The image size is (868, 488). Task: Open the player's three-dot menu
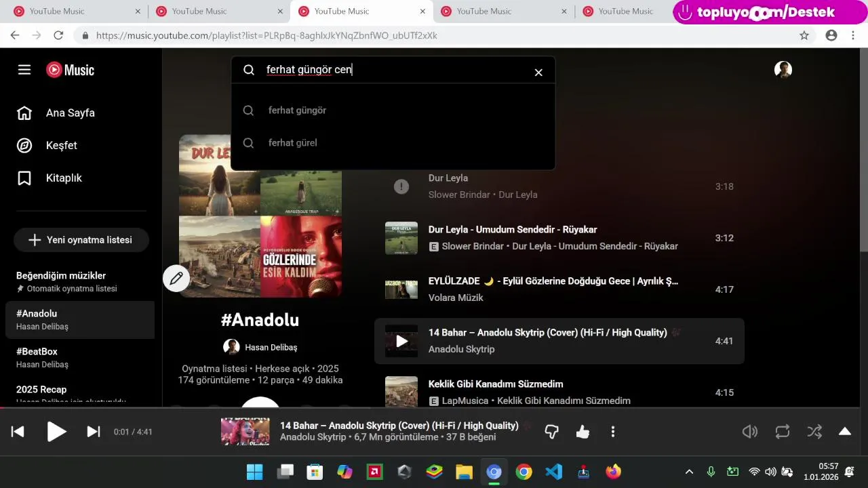(613, 432)
